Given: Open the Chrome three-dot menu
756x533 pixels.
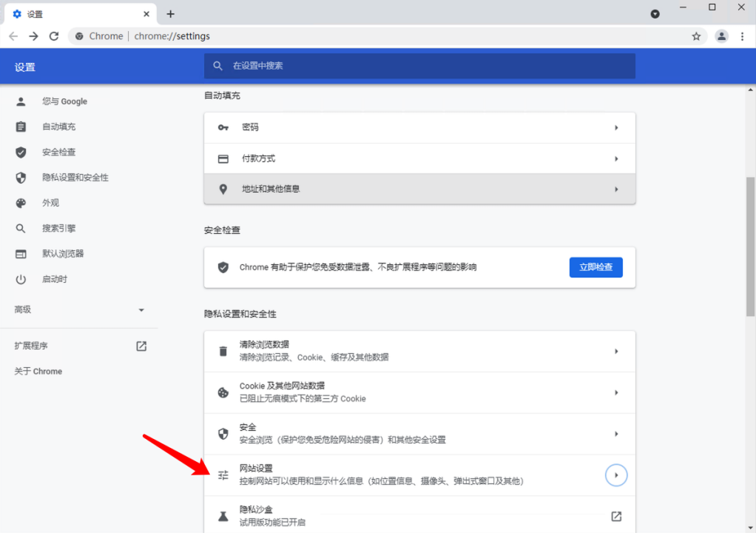Looking at the screenshot, I should pyautogui.click(x=743, y=36).
